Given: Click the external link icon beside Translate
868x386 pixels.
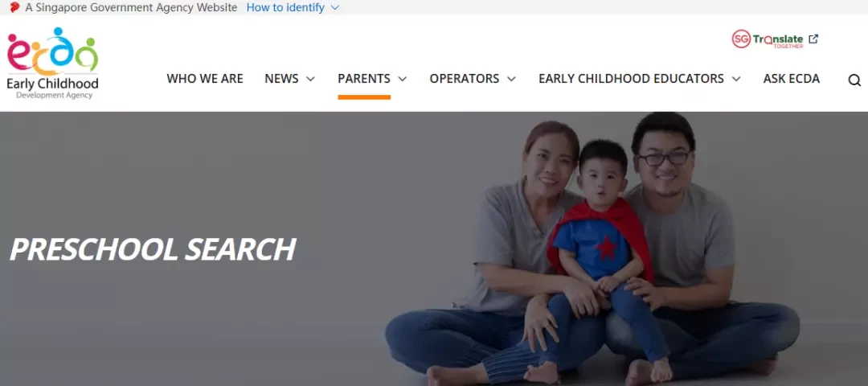Looking at the screenshot, I should coord(813,39).
